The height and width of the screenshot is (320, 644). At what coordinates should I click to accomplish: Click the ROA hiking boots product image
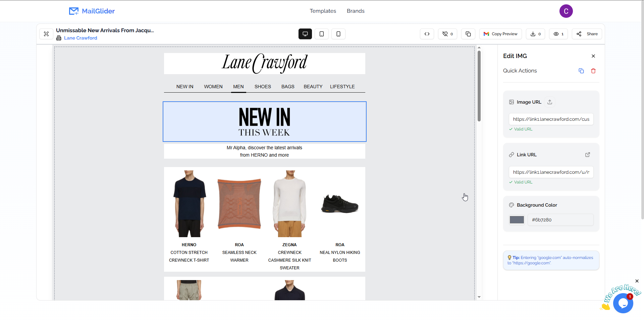pyautogui.click(x=340, y=204)
